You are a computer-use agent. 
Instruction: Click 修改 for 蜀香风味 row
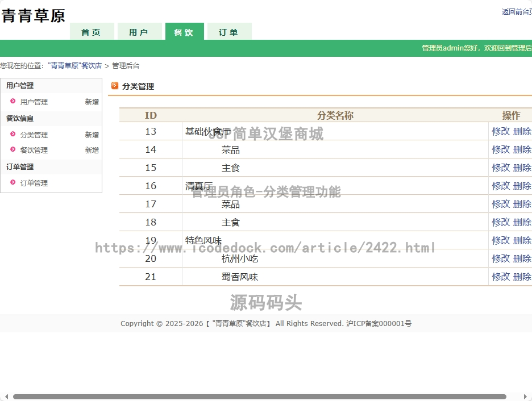click(501, 277)
